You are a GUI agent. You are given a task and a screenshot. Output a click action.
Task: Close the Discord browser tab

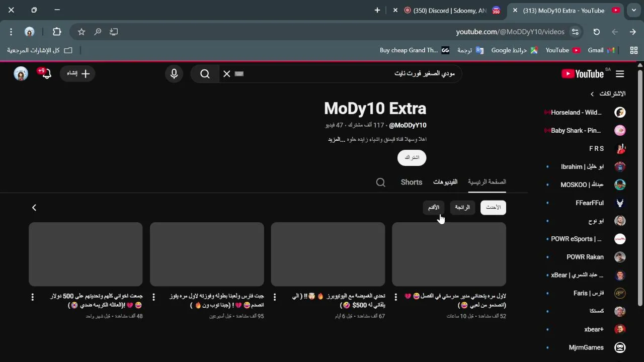click(x=395, y=10)
